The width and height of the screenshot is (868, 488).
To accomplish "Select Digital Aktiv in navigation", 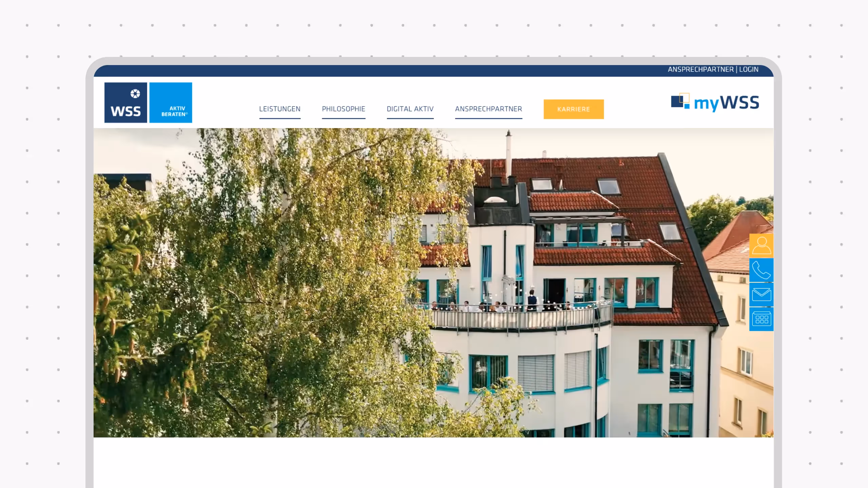I will 410,109.
